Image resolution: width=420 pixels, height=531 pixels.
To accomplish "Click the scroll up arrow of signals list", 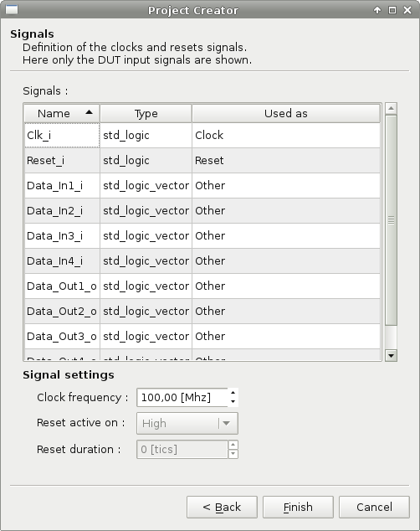I will 391,108.
